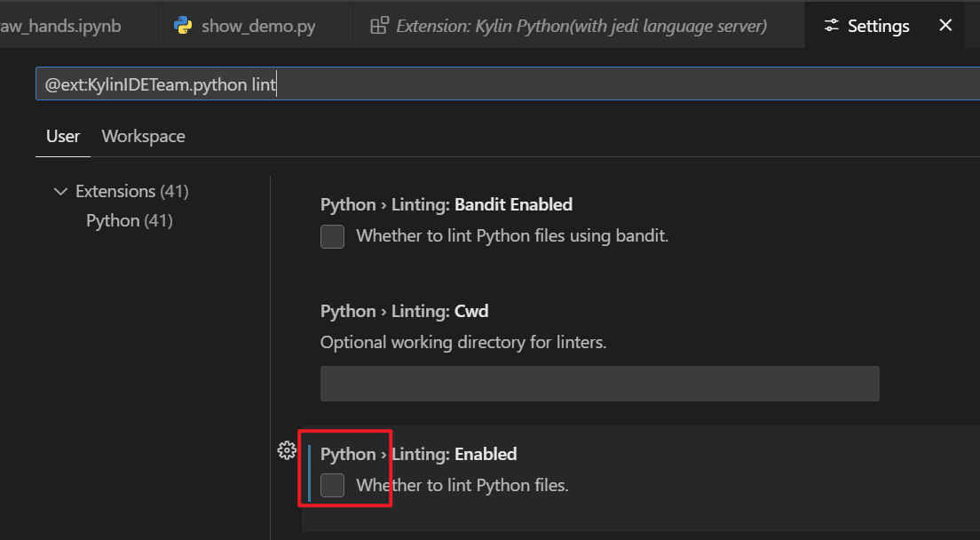
Task: Click the Python > Linting: Enabled heading
Action: 418,454
